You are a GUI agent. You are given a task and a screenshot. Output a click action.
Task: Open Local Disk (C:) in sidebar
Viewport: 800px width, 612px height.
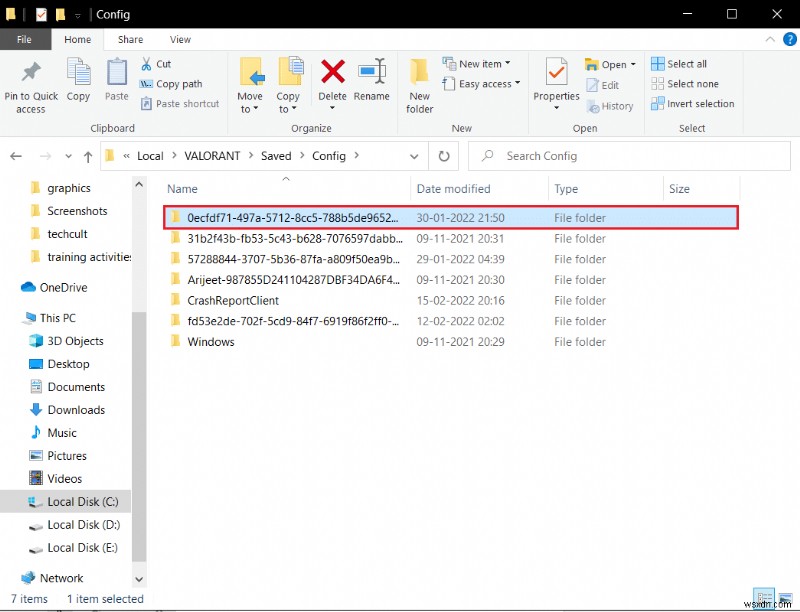point(73,501)
